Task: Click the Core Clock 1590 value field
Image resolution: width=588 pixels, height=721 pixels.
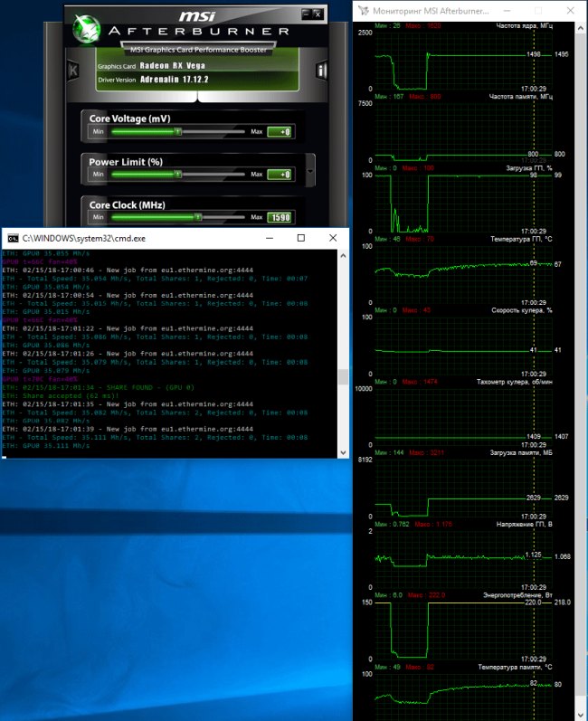Action: [x=280, y=217]
